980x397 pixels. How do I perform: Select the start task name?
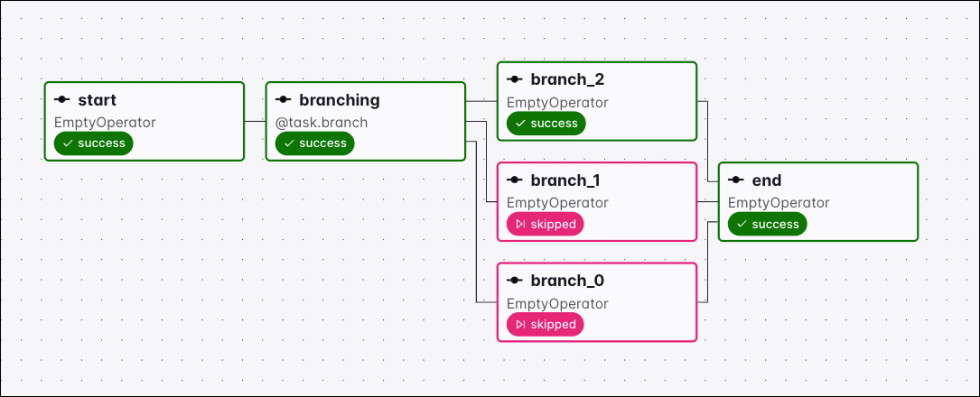pos(97,100)
